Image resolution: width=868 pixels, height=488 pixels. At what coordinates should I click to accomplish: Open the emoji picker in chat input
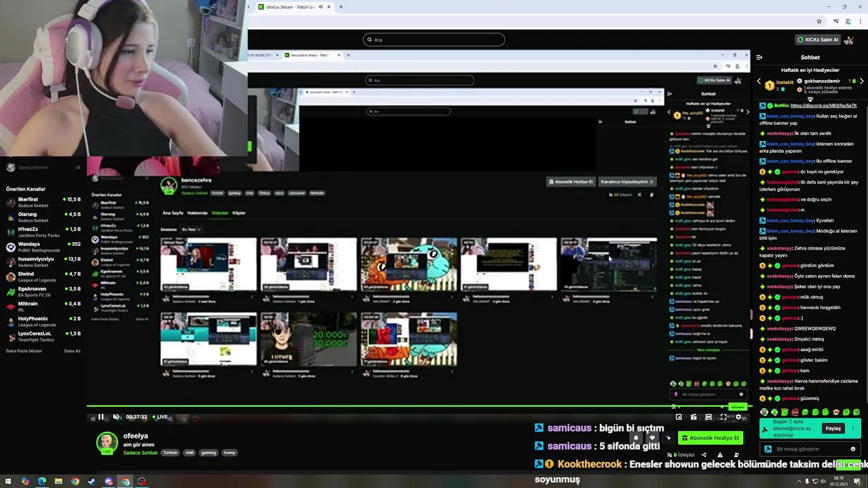pos(853,449)
